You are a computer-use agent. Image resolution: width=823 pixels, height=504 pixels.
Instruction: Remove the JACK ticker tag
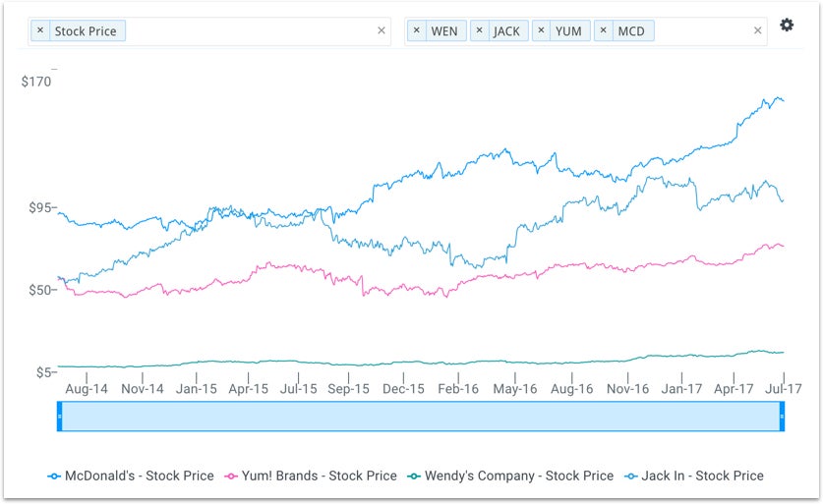[x=479, y=30]
